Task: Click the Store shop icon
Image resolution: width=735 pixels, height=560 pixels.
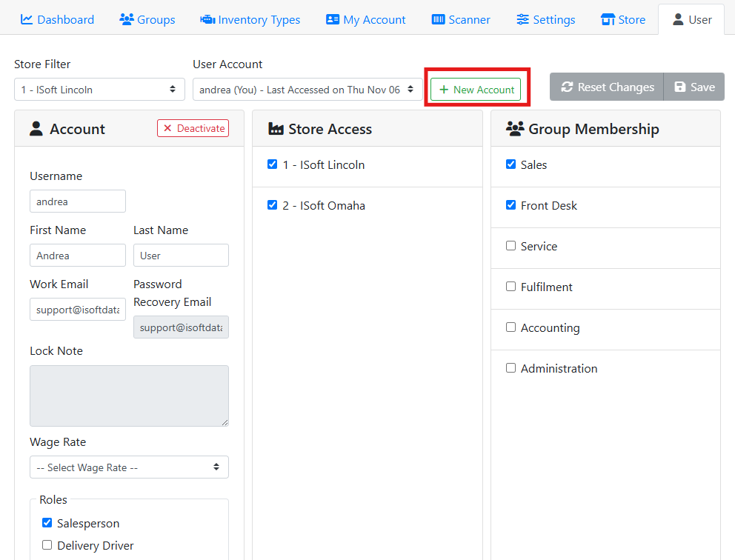Action: click(x=608, y=20)
